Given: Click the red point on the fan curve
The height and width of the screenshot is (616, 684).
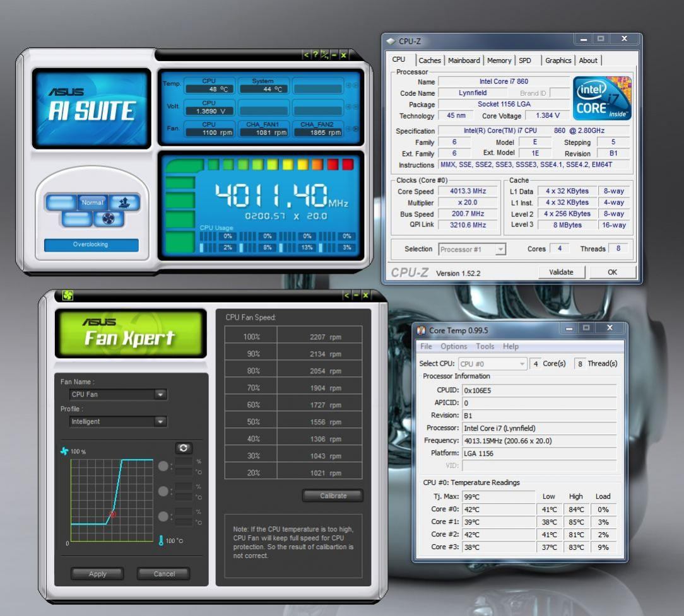Looking at the screenshot, I should (x=112, y=514).
